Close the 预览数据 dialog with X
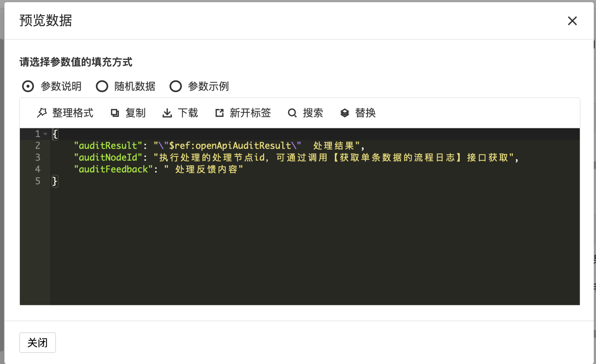 (572, 21)
